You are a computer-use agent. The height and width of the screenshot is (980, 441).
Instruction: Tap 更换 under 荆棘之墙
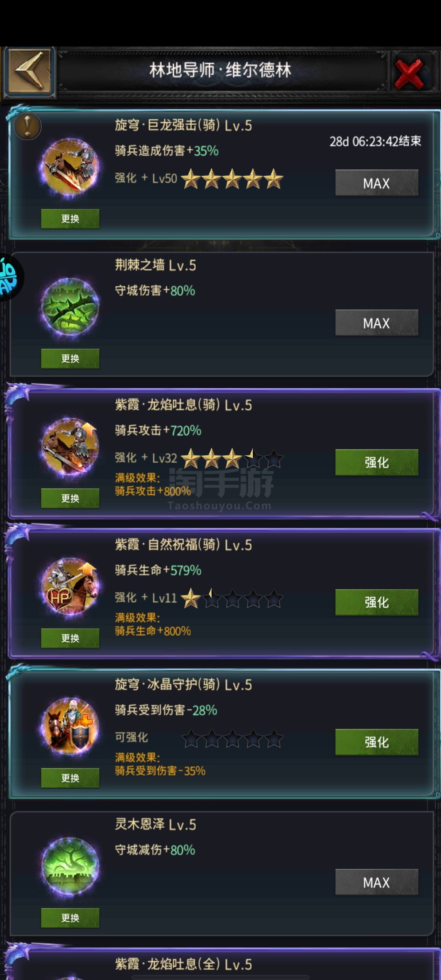(x=70, y=359)
